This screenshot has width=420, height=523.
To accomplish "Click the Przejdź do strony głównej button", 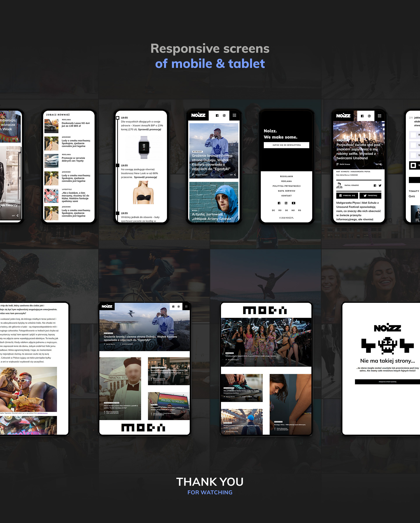I will click(x=387, y=382).
